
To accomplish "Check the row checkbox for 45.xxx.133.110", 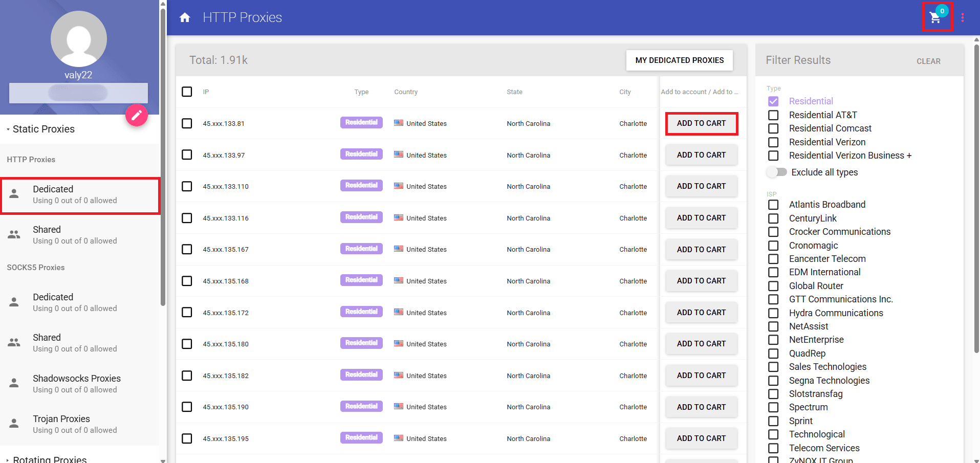I will pyautogui.click(x=187, y=186).
